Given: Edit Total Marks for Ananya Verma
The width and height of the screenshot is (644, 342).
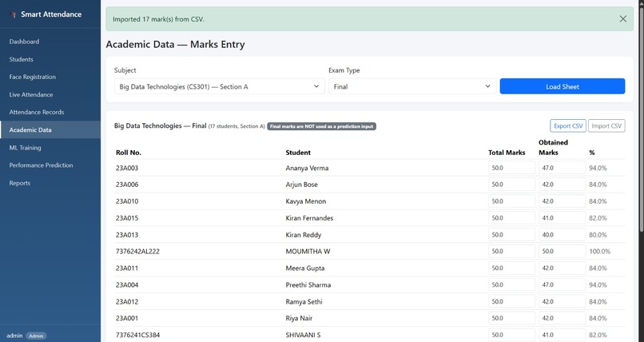Looking at the screenshot, I should [x=511, y=168].
